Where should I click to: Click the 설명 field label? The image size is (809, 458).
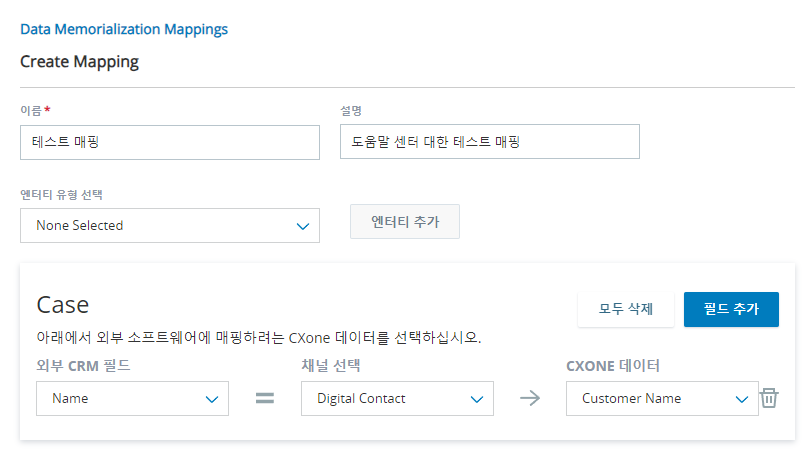(351, 111)
